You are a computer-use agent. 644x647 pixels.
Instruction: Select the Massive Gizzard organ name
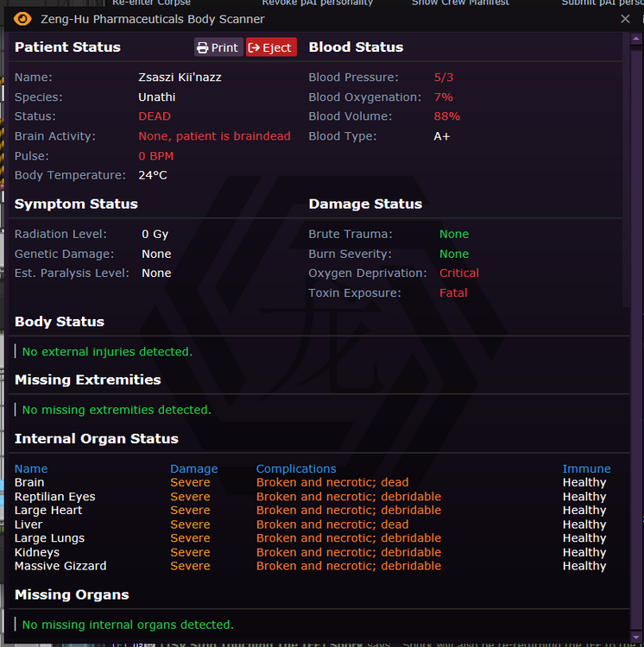click(x=60, y=566)
